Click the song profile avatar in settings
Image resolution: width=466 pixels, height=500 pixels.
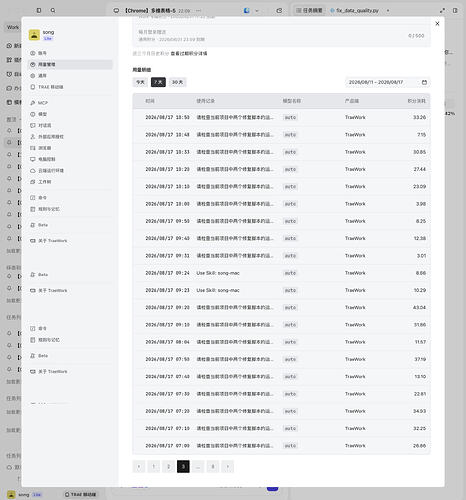coord(34,35)
